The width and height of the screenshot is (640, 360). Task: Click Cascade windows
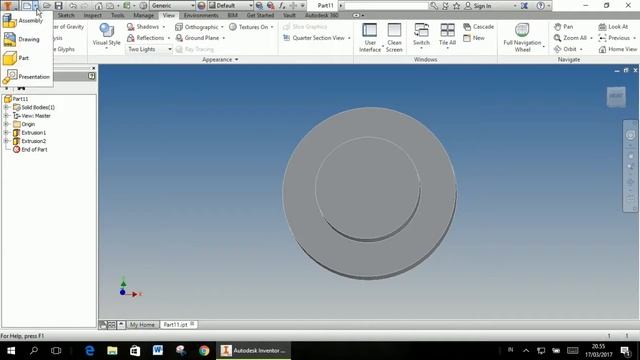(x=478, y=27)
